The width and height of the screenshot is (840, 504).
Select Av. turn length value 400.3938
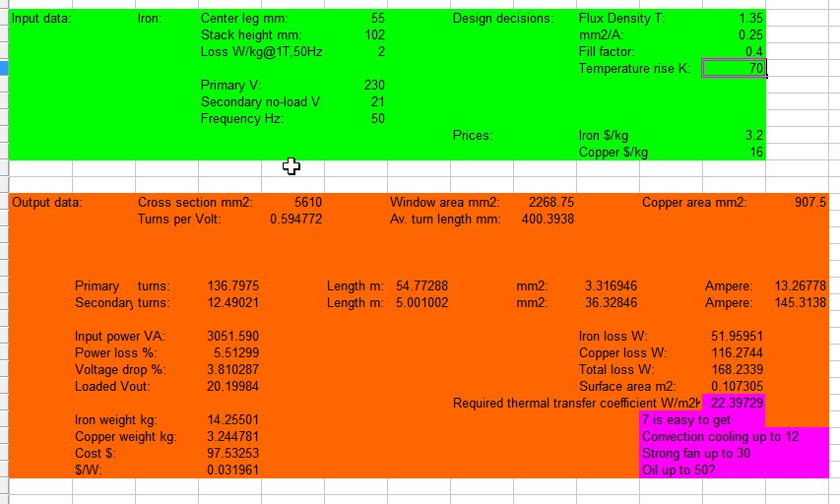coord(548,220)
